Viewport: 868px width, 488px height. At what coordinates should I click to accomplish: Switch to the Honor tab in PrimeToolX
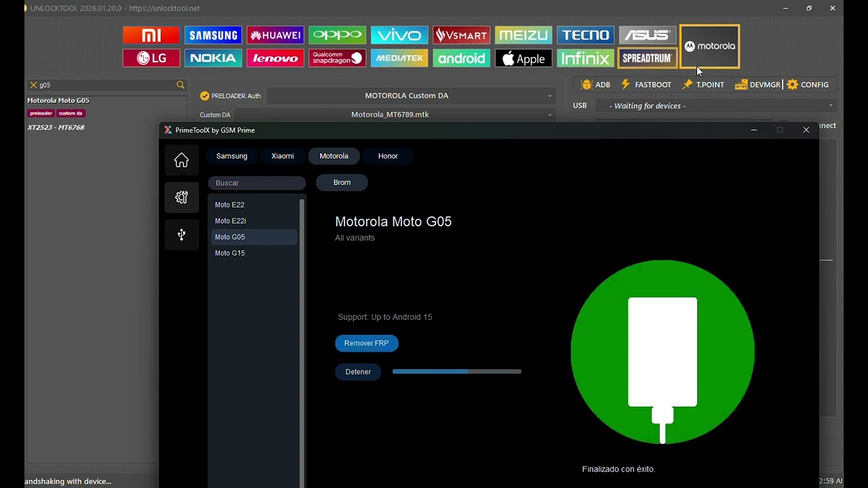[x=388, y=156]
